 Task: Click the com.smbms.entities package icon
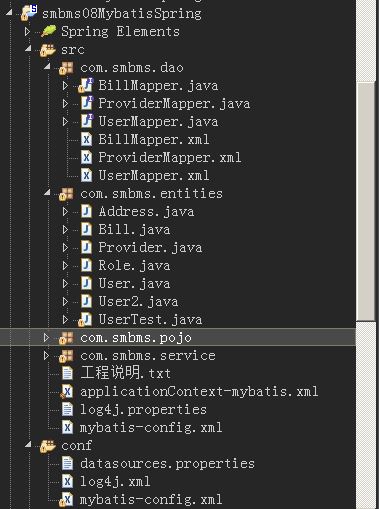[x=66, y=194]
